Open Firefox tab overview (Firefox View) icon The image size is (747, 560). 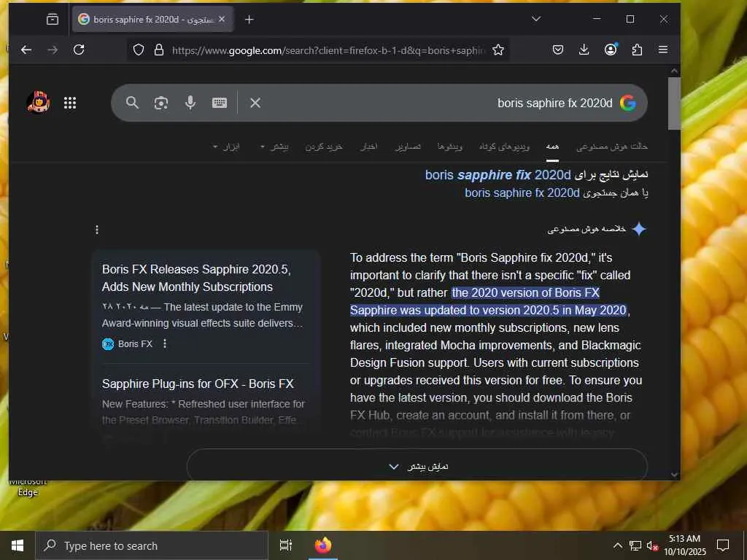coord(53,20)
